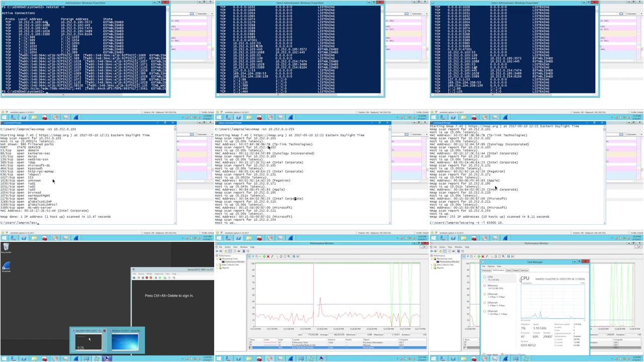The image size is (644, 362).
Task: Select the Ethernet entry showing 24.0 Kbps in Task Manager
Action: 498,313
